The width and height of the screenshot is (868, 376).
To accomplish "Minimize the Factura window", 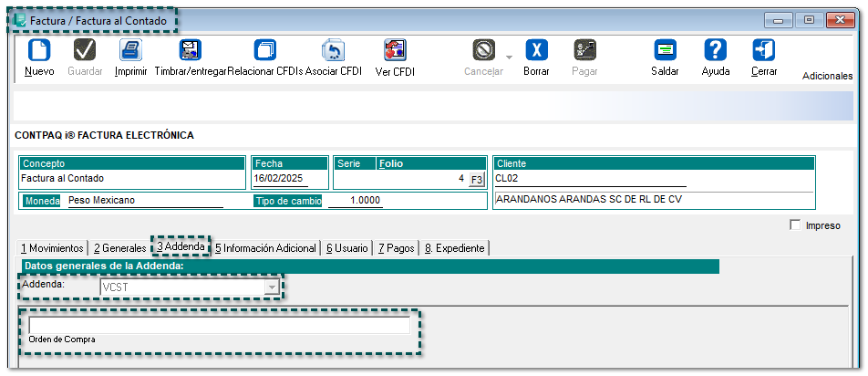I will pyautogui.click(x=779, y=21).
